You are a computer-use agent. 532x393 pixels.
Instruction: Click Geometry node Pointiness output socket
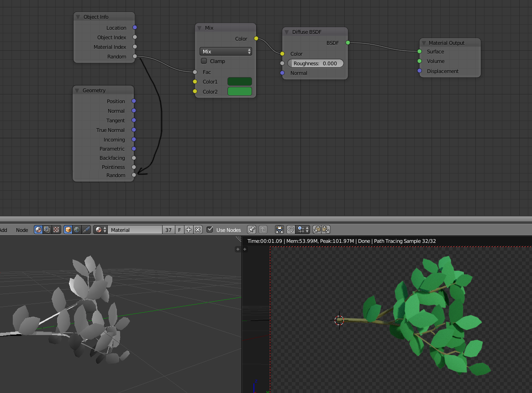tap(134, 167)
